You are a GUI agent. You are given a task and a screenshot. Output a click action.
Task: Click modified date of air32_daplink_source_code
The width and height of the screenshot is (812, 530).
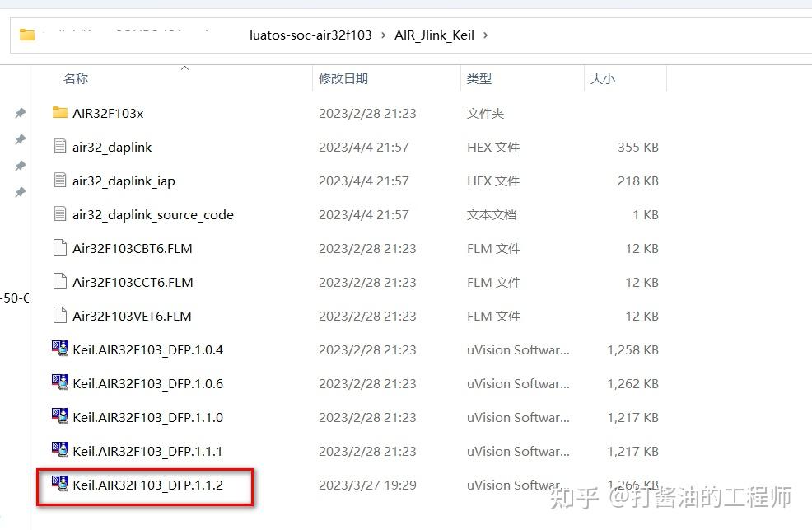[363, 214]
